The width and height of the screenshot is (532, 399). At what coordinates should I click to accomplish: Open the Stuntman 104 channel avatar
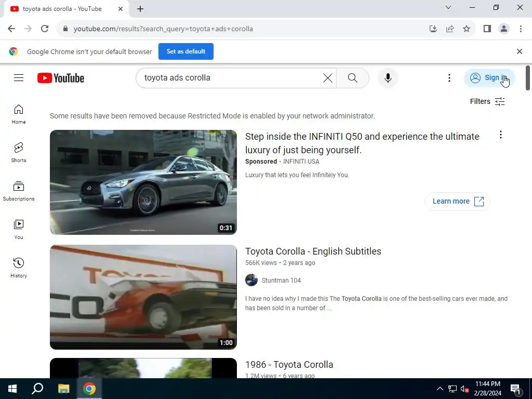coord(251,280)
